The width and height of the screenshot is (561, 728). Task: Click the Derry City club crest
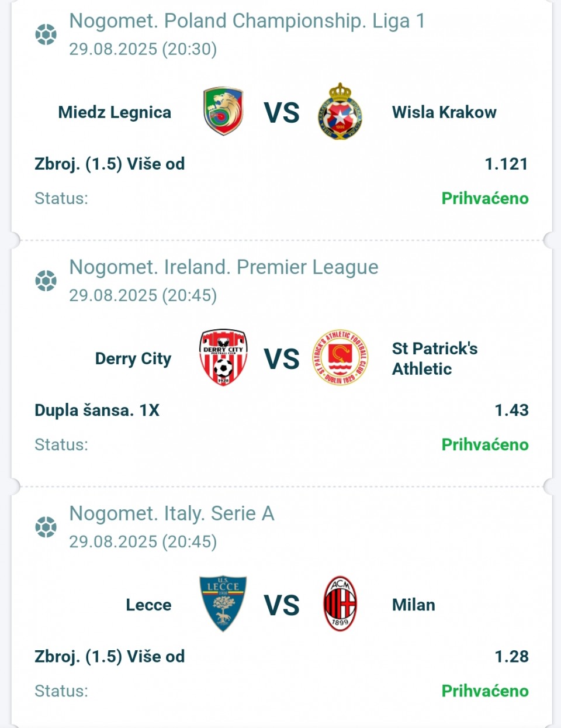coord(223,357)
